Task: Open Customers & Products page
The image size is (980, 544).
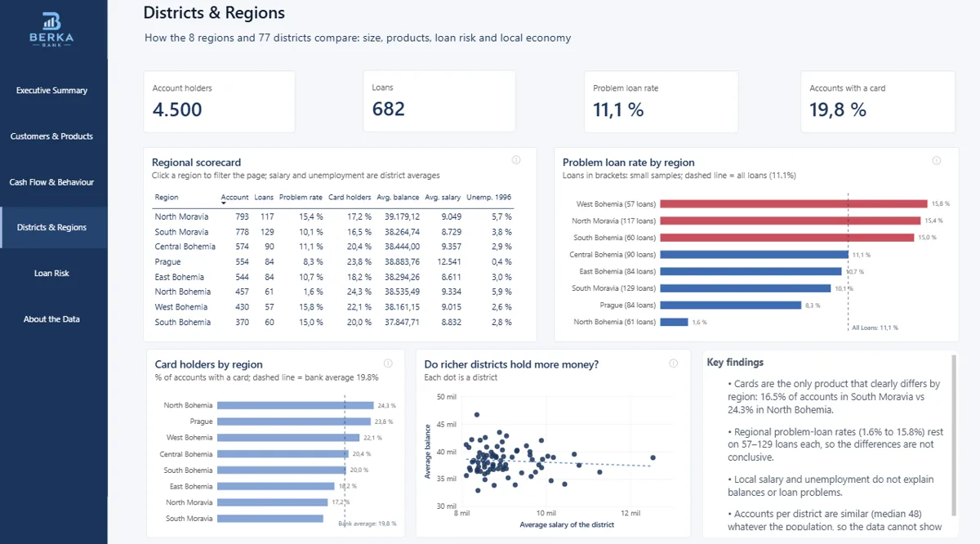Action: pyautogui.click(x=52, y=136)
